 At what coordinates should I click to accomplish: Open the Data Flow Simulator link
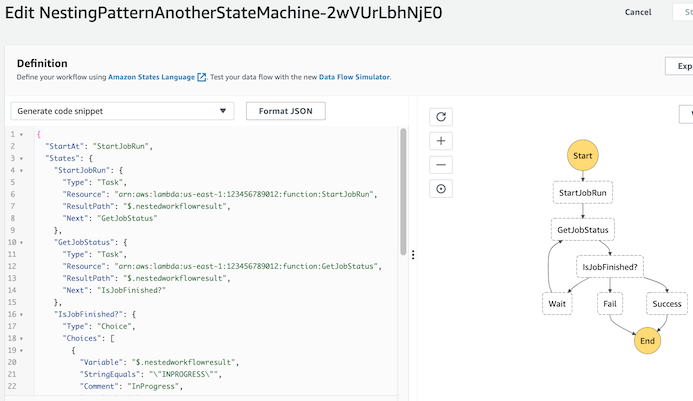(354, 77)
